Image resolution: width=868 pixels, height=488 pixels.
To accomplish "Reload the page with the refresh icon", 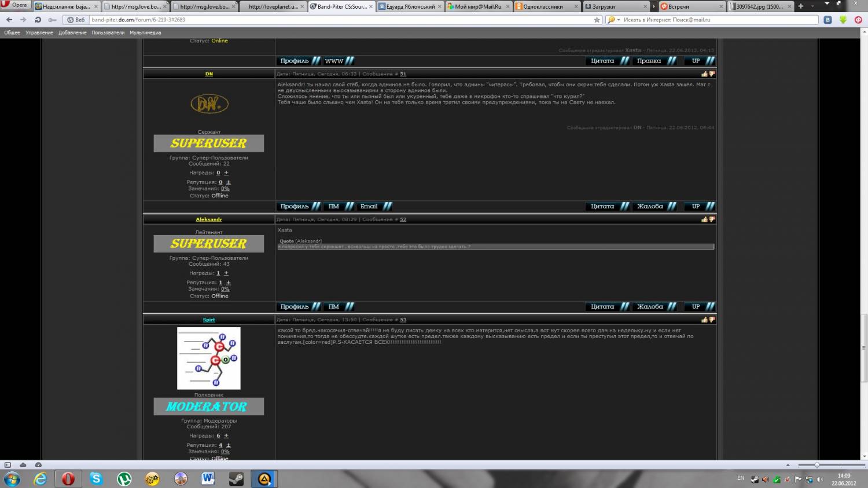I will point(38,20).
